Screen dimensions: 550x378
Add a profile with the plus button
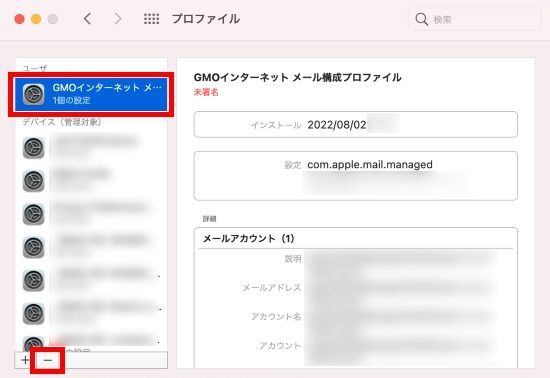coord(25,360)
